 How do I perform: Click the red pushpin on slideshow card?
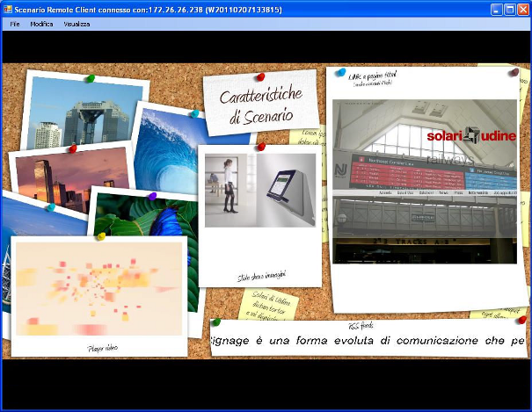click(x=259, y=147)
